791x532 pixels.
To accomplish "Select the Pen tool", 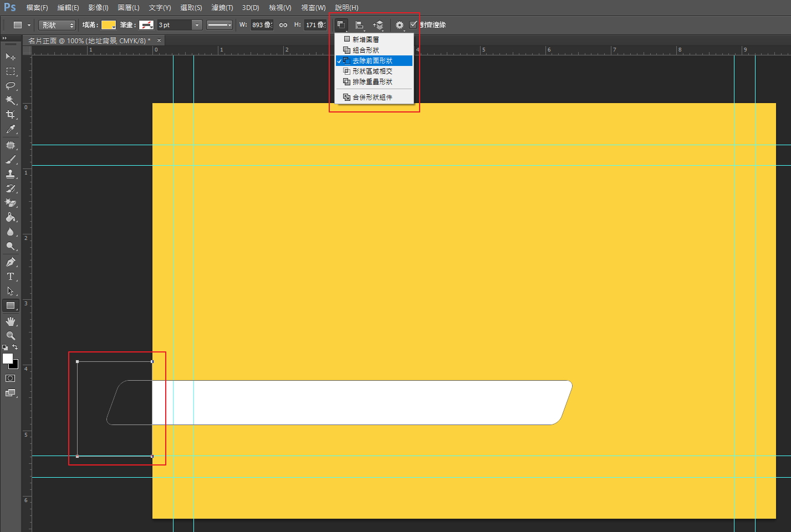I will pyautogui.click(x=11, y=262).
